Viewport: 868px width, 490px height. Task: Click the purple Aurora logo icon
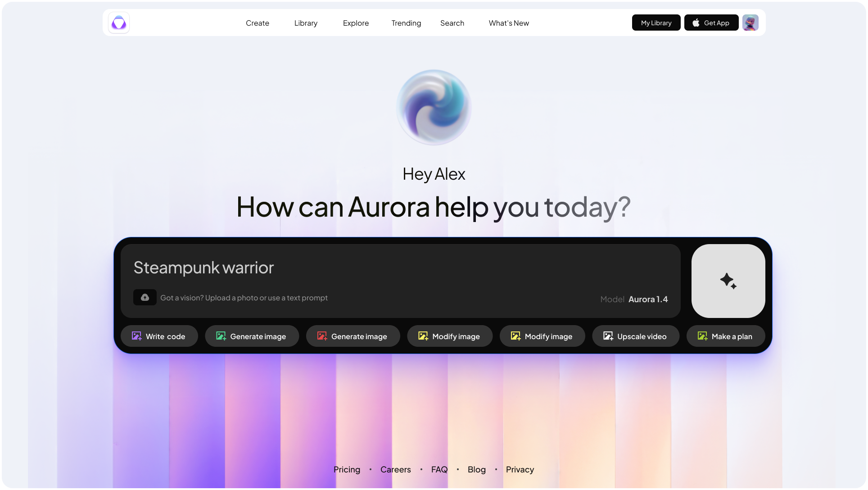tap(119, 23)
